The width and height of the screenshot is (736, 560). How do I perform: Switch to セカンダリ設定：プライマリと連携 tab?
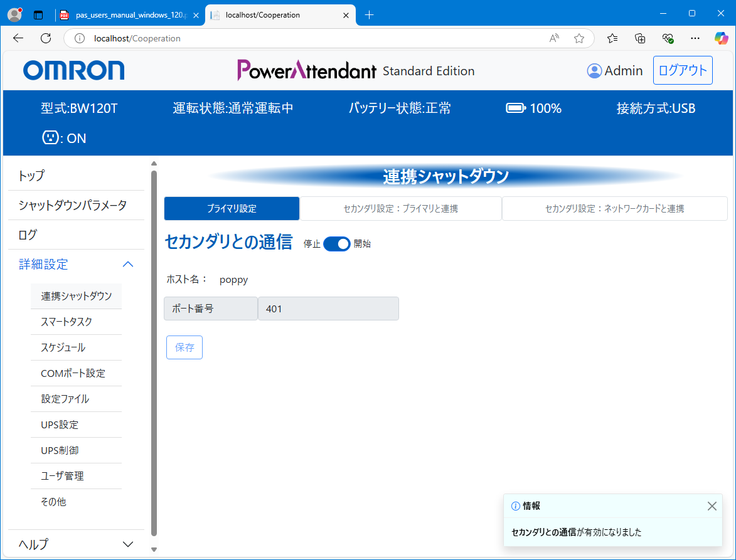click(x=401, y=209)
